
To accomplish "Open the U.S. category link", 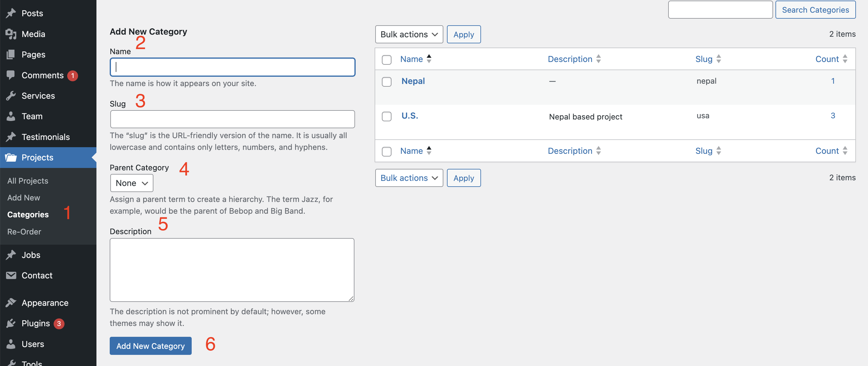I will click(410, 116).
